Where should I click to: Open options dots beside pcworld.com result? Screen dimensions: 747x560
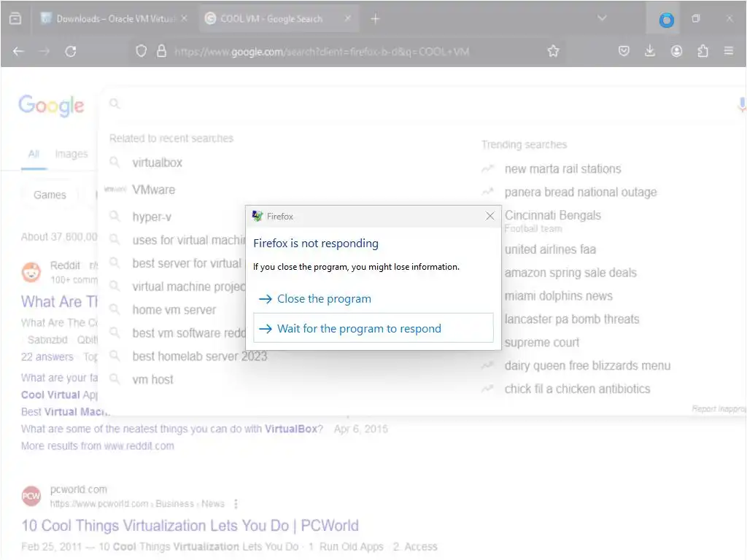click(236, 504)
